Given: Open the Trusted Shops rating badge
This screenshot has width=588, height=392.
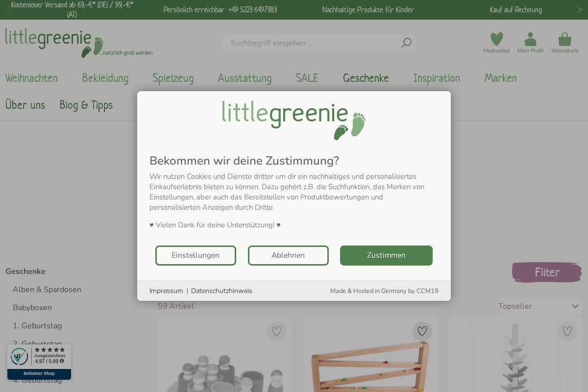Looking at the screenshot, I should coord(39,362).
